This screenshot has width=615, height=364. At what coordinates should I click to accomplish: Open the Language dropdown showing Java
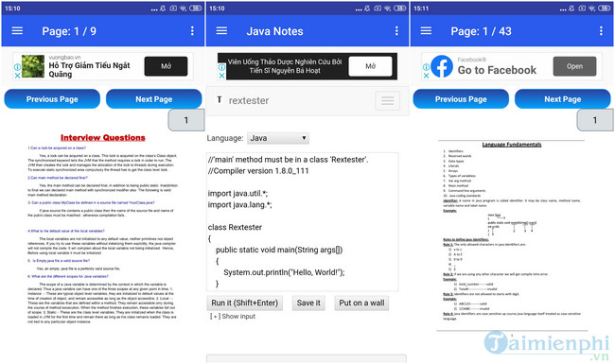point(278,138)
